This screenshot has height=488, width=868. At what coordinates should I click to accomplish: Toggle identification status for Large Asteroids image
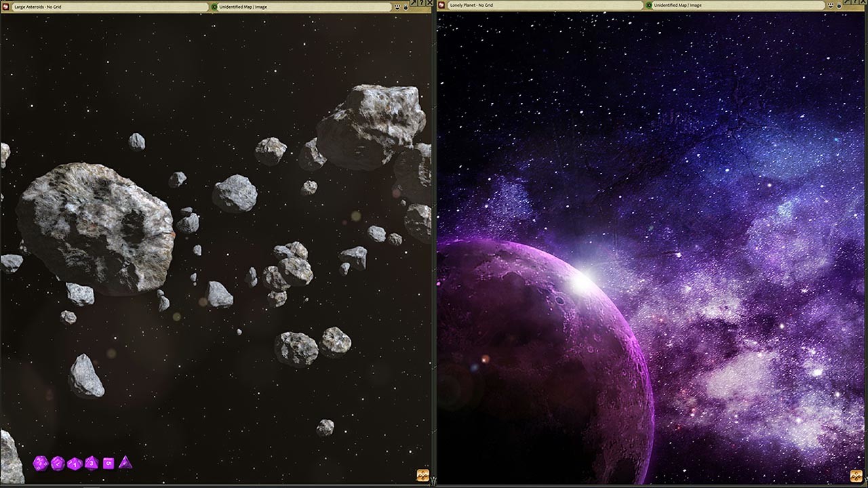click(x=214, y=7)
